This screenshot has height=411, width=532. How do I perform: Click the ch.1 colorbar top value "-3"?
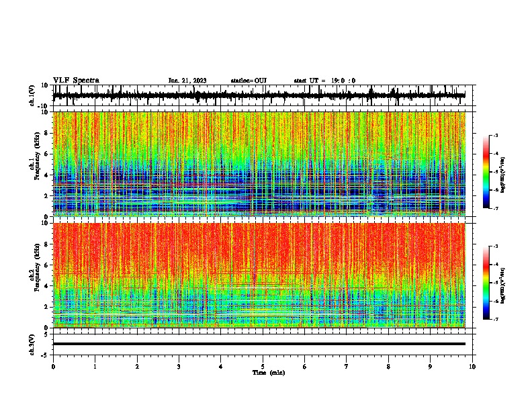click(496, 135)
